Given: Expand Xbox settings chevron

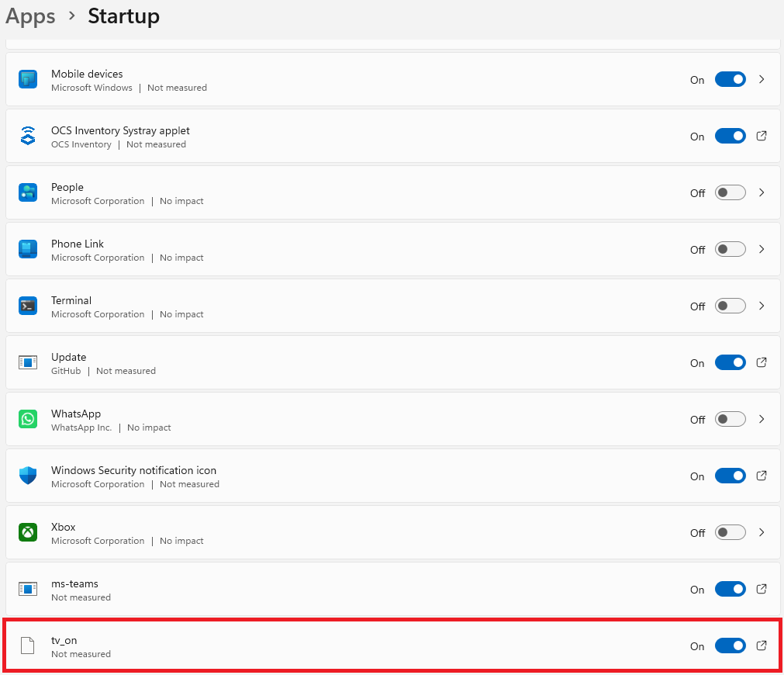Looking at the screenshot, I should [x=762, y=532].
